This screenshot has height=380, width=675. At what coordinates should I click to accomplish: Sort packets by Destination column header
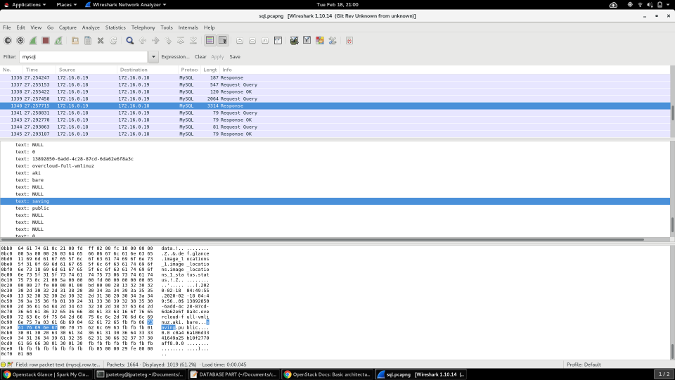[148, 70]
